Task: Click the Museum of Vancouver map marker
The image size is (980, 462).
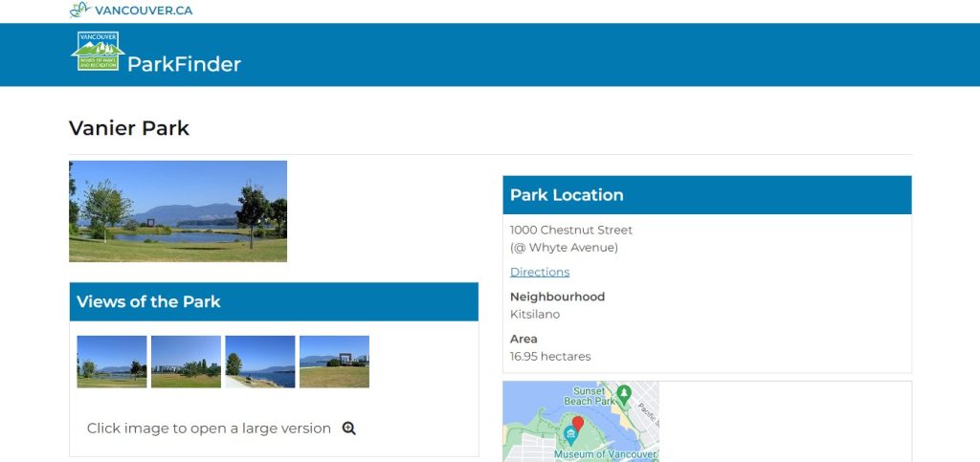Action: [570, 436]
